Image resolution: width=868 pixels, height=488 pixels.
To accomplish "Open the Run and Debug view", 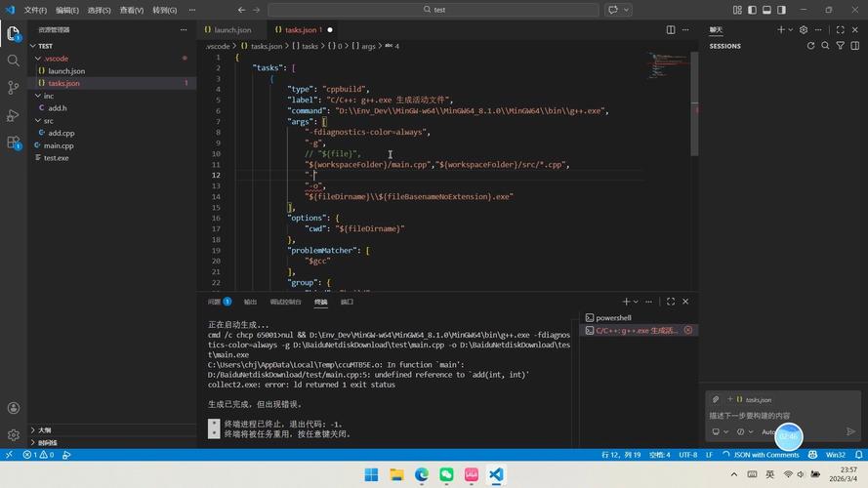I will [14, 115].
